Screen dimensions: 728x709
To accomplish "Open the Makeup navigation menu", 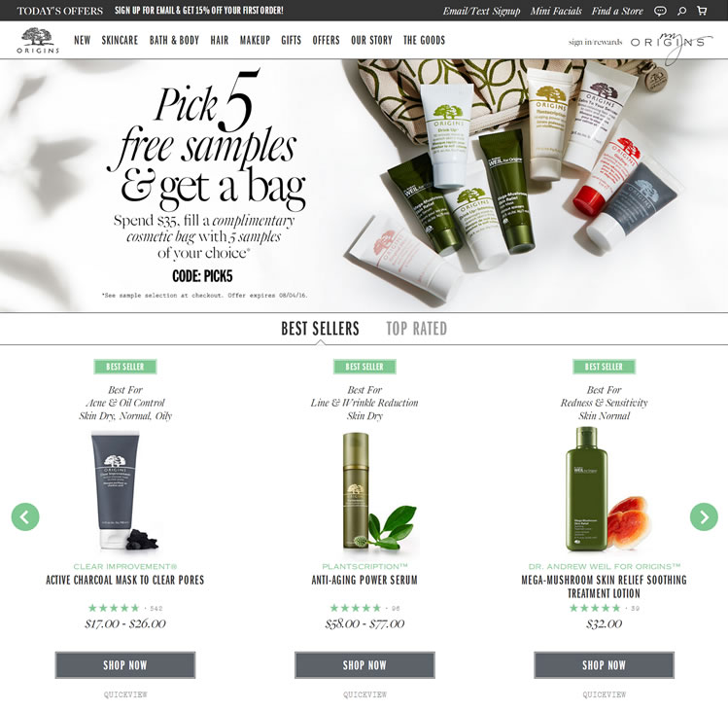I will click(255, 41).
